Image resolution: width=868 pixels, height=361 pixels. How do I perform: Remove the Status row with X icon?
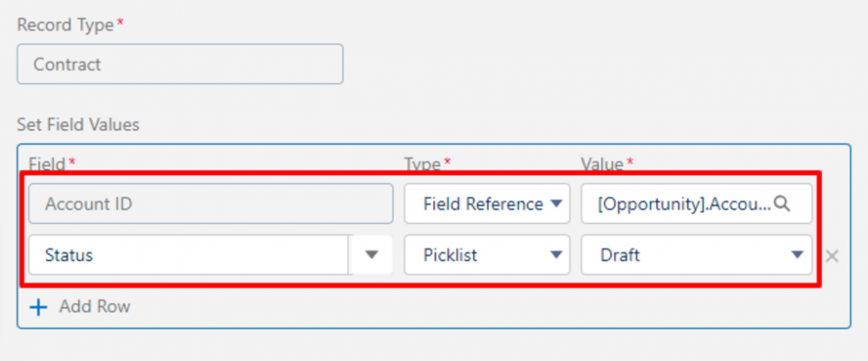coord(832,256)
